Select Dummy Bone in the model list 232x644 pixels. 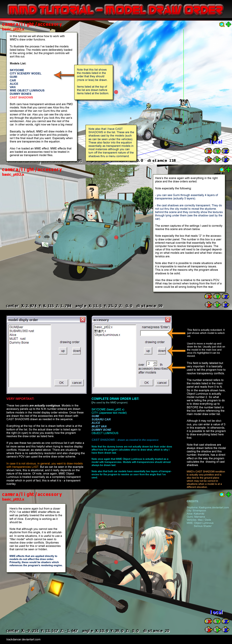point(30,343)
